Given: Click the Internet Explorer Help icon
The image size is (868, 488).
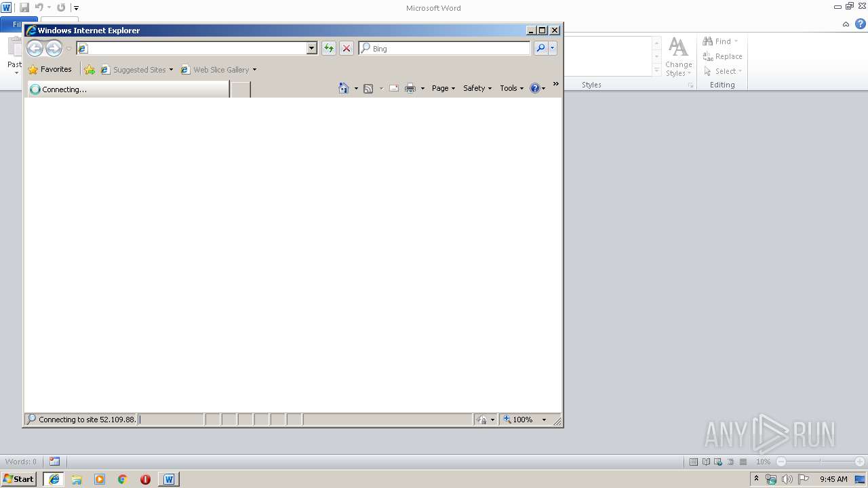Looking at the screenshot, I should click(x=535, y=88).
